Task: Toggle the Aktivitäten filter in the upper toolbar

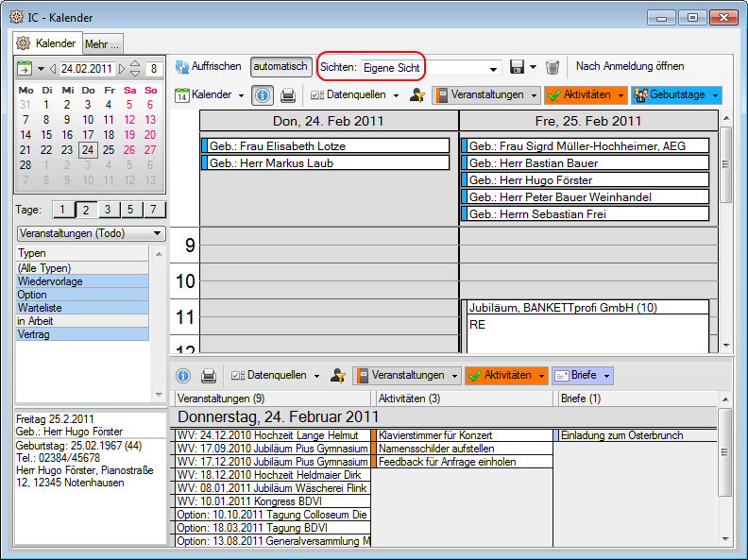Action: (x=579, y=95)
